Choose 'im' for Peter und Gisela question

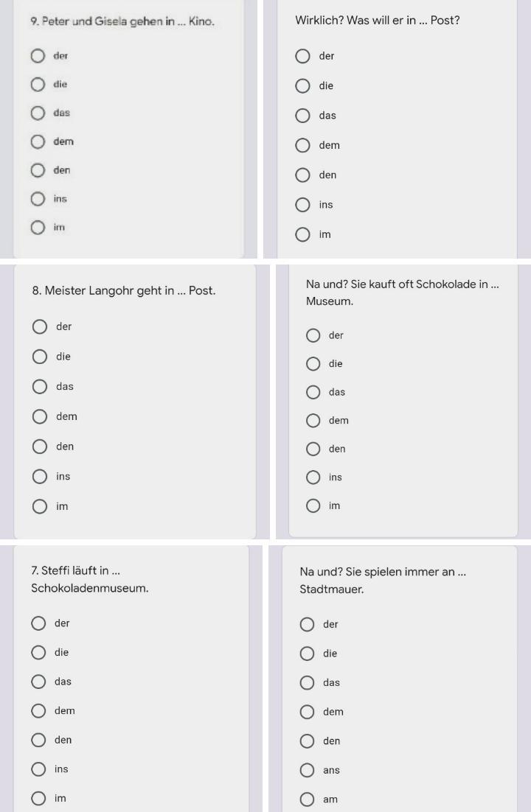click(x=38, y=228)
